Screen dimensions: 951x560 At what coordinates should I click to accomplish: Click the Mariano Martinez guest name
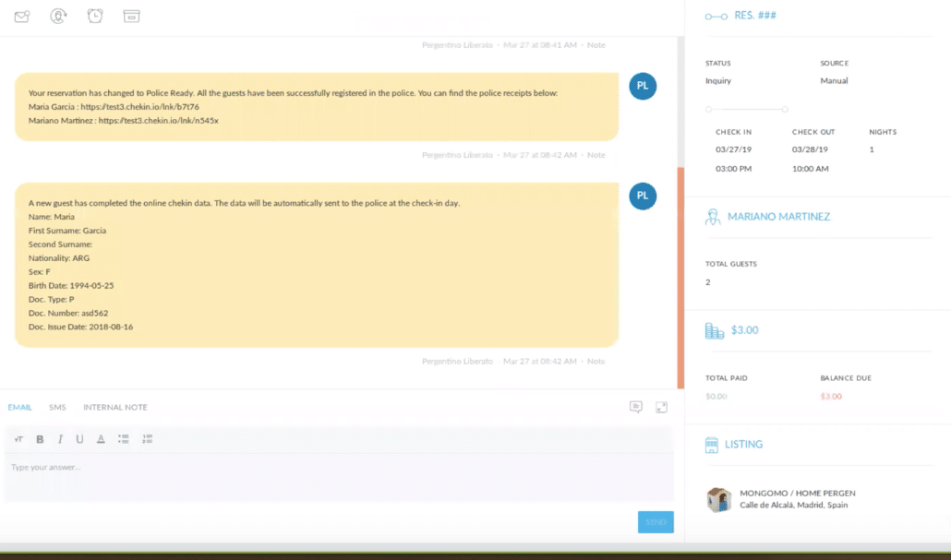click(778, 217)
